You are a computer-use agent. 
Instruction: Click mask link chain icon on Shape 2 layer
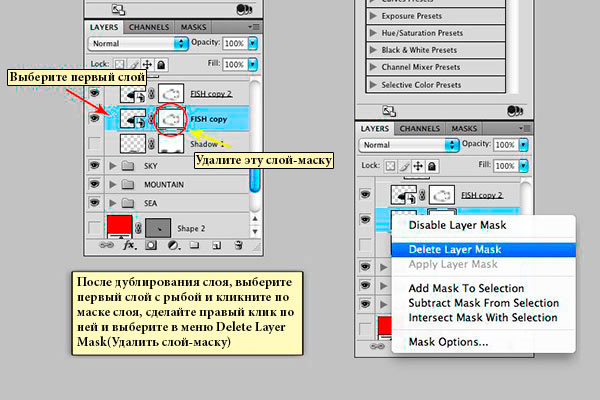[x=139, y=228]
